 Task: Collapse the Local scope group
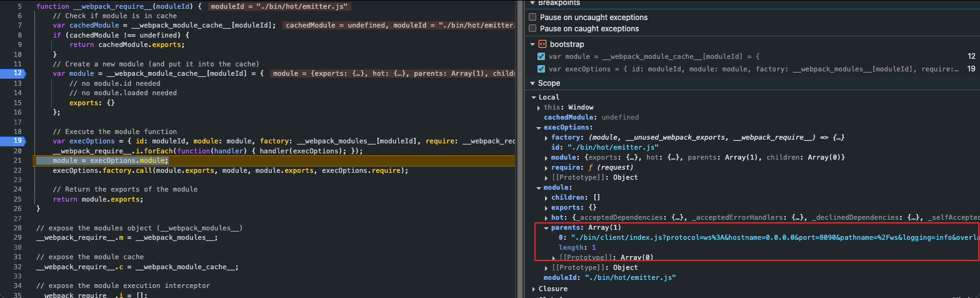[534, 98]
